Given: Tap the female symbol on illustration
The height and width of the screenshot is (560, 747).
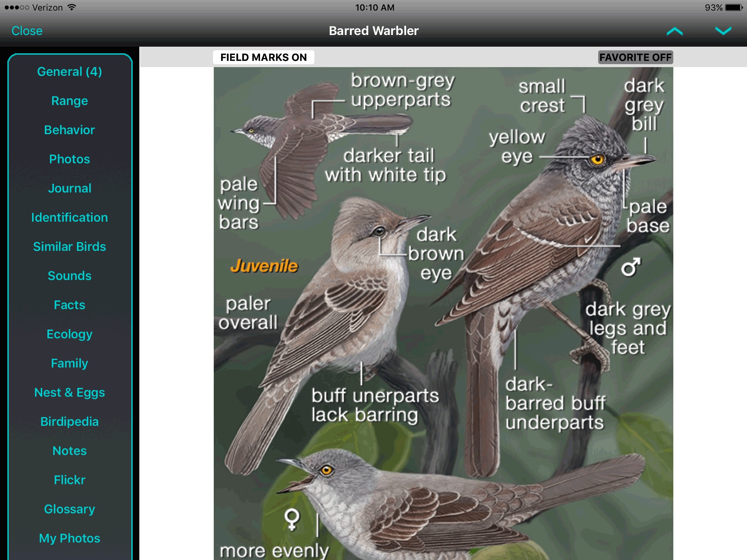Looking at the screenshot, I should [292, 519].
